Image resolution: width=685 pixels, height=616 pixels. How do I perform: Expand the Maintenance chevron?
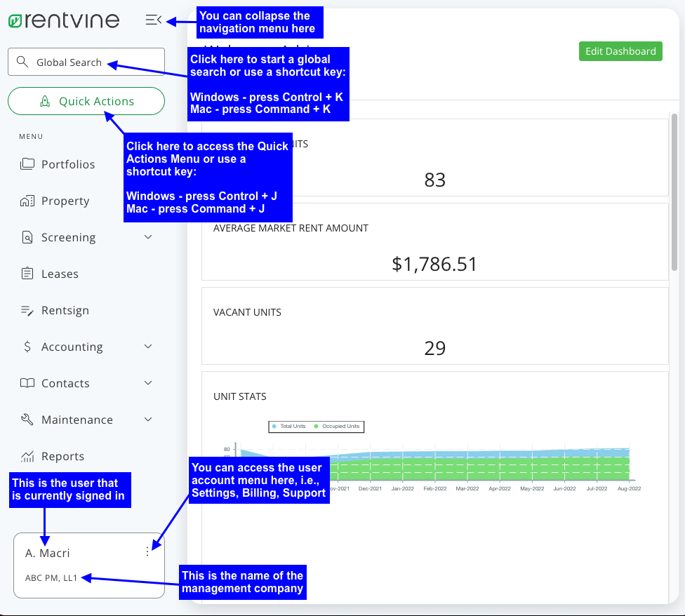point(148,420)
